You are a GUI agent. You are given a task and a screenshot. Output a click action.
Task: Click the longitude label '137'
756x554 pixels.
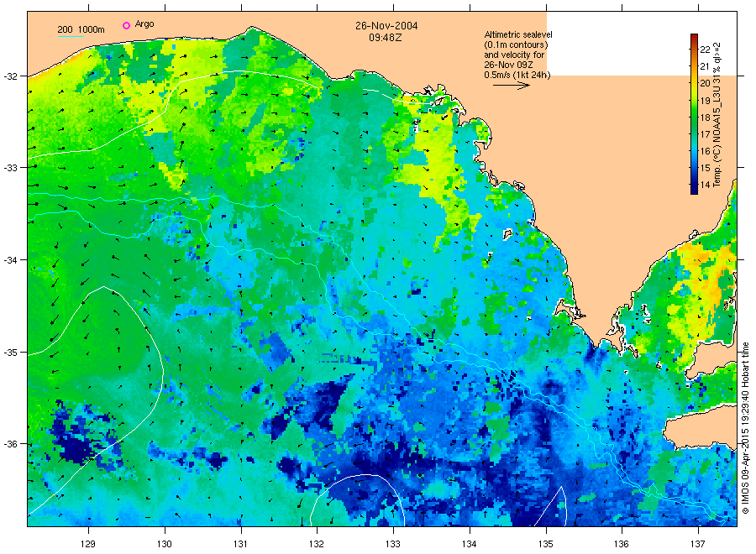(698, 544)
